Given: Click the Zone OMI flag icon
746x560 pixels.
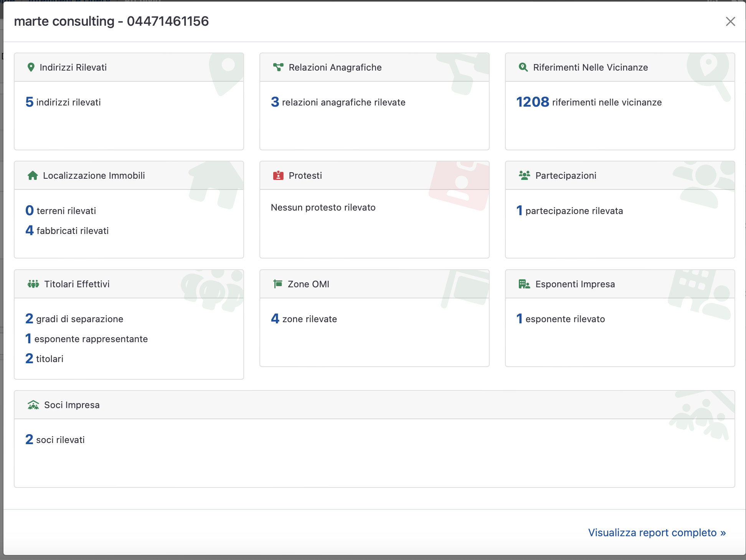Looking at the screenshot, I should point(278,284).
